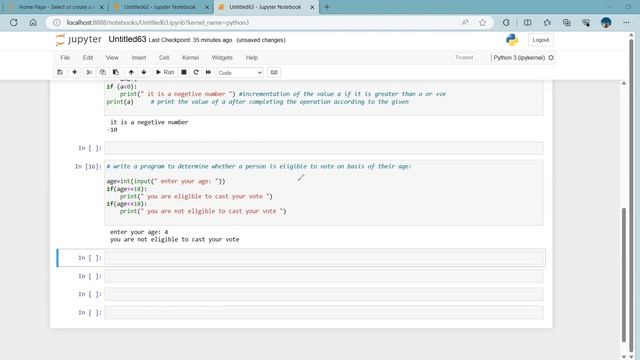
Task: Click the In [16] cell prompt
Action: [88, 167]
